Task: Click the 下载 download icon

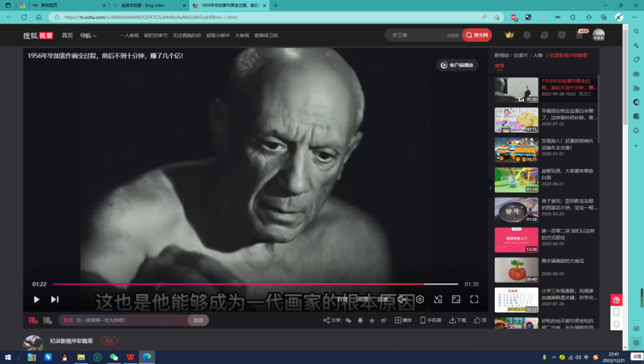Action: (x=458, y=320)
